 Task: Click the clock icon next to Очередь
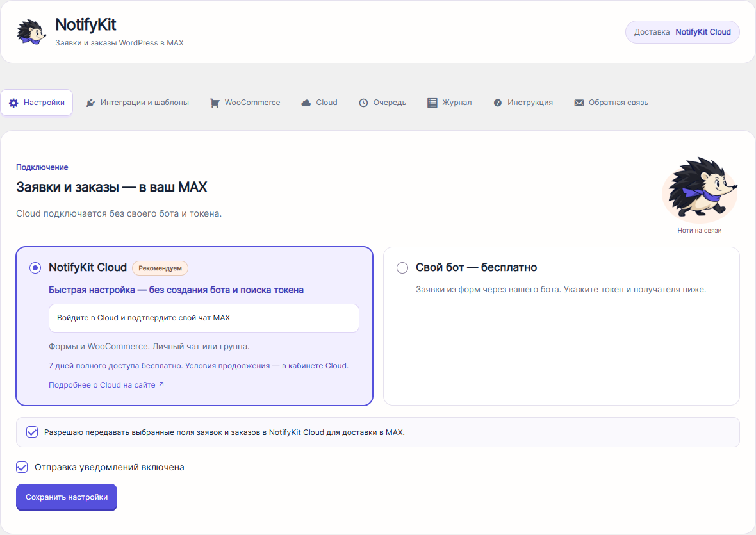(363, 103)
